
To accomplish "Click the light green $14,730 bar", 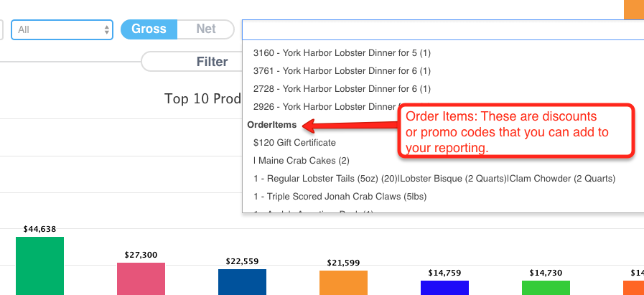I will (546, 288).
